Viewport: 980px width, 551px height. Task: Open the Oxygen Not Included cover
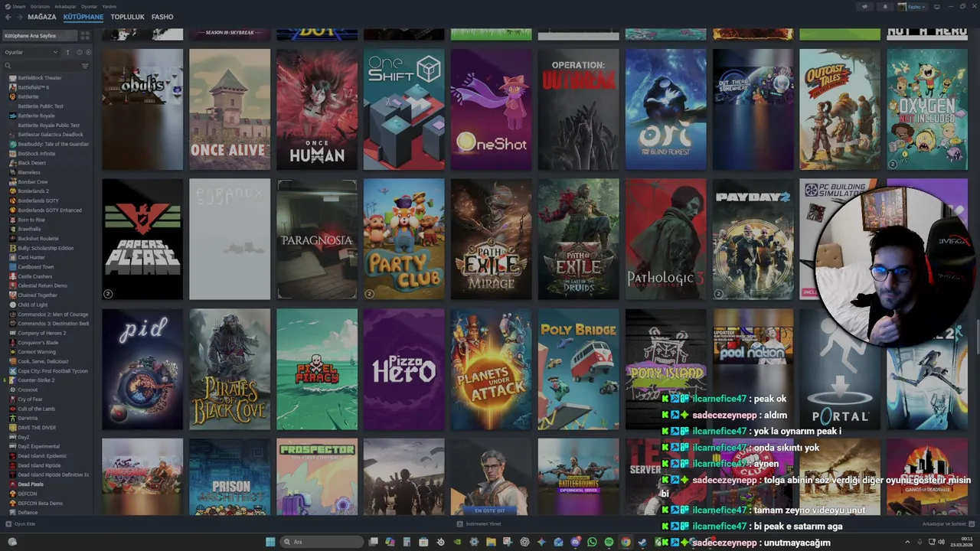pos(927,109)
